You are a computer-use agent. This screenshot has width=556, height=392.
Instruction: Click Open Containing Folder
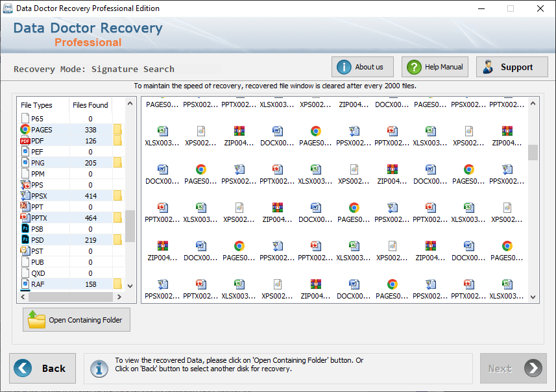77,319
